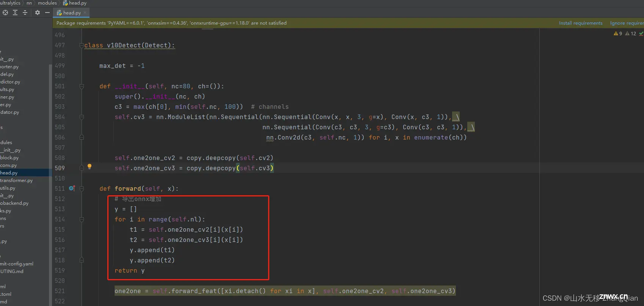Viewport: 644px width, 306px height.
Task: Select the modules folder in project tree
Action: coord(6,143)
